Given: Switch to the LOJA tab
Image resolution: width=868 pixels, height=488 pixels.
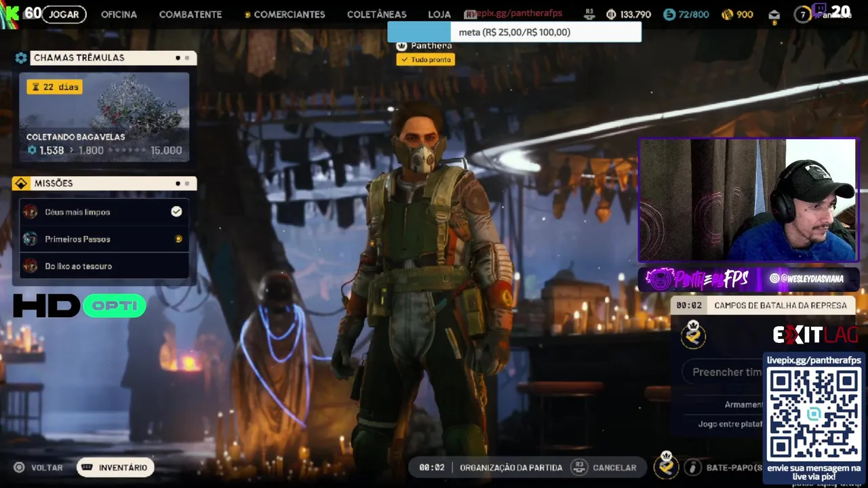Looking at the screenshot, I should tap(439, 14).
